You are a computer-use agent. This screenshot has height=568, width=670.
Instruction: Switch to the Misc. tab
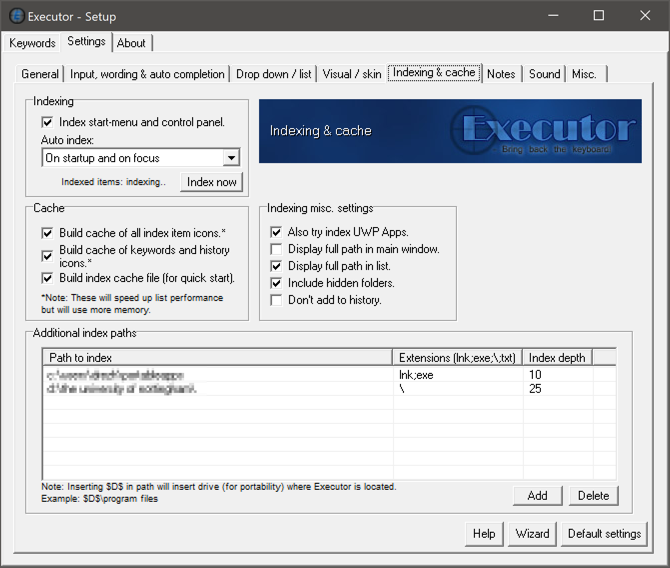click(584, 74)
